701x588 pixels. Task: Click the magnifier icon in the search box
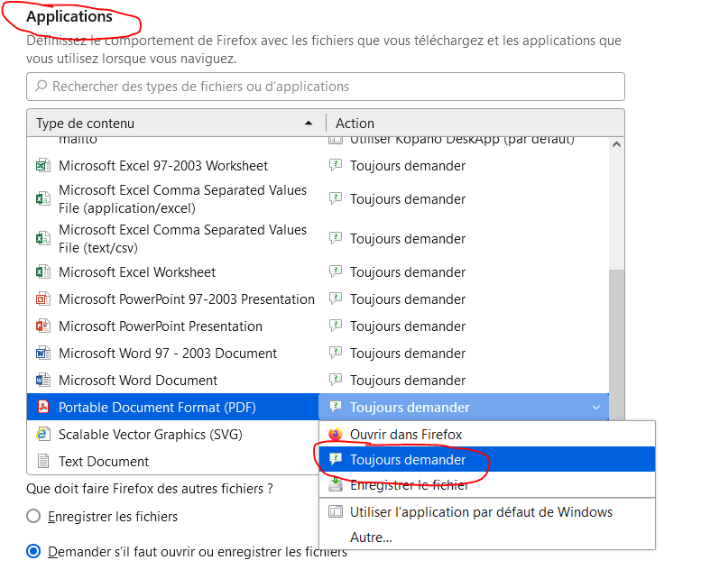(42, 86)
